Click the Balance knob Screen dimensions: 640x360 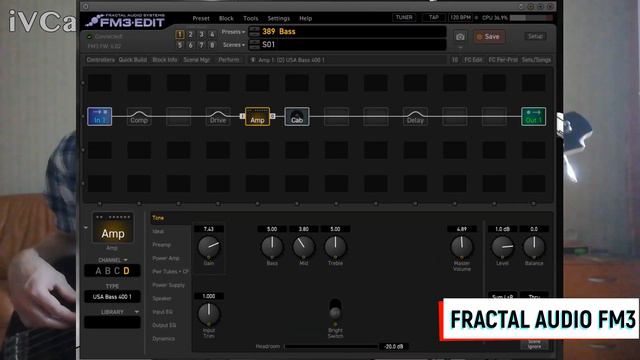tap(534, 247)
